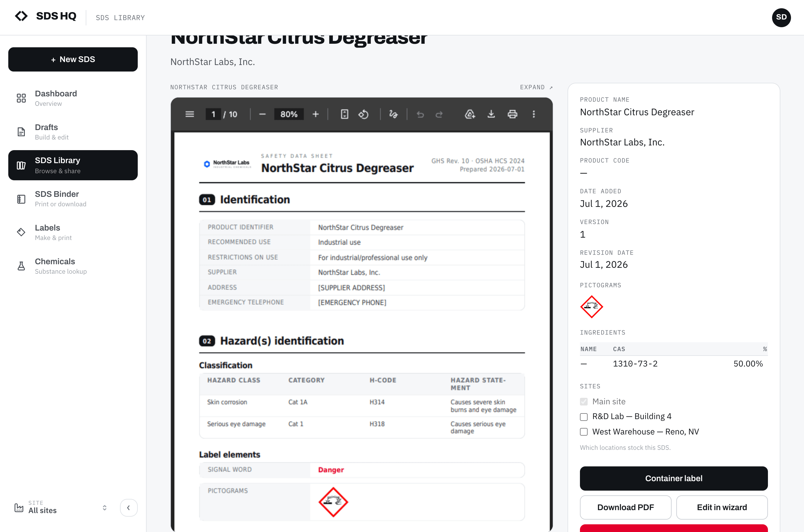Click the SDS LIBRARY breadcrumb text
The height and width of the screenshot is (532, 804).
pos(120,18)
